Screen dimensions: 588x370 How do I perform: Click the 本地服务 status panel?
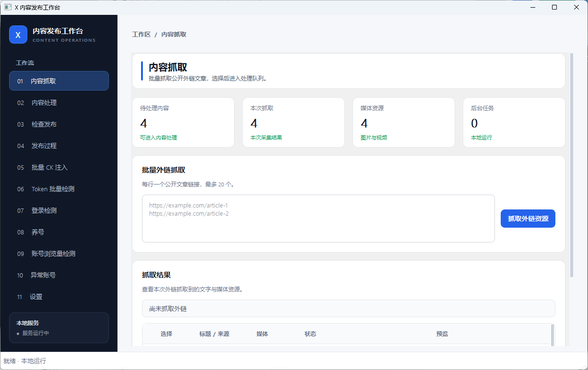pos(59,328)
